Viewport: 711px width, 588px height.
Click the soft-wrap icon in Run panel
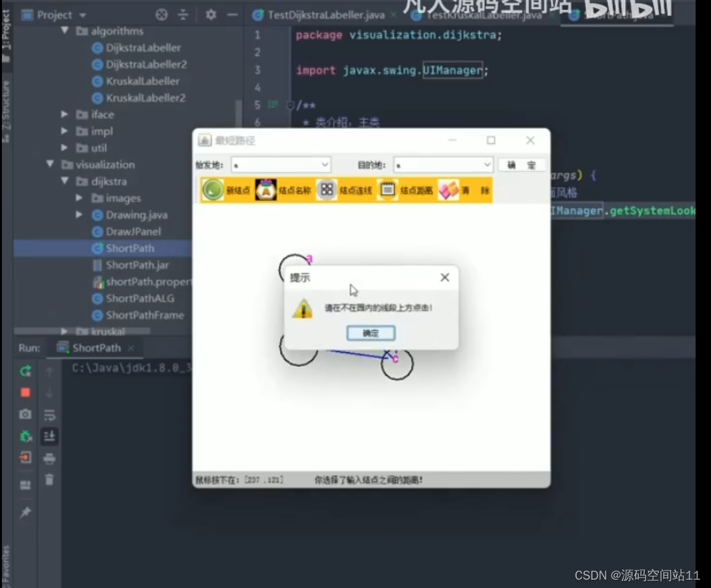pyautogui.click(x=49, y=415)
